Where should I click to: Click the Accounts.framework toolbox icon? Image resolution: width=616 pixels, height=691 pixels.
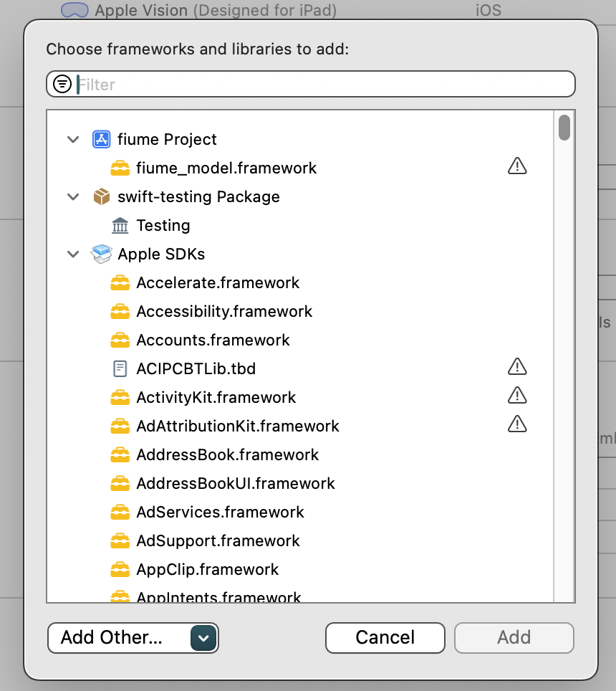click(x=120, y=340)
